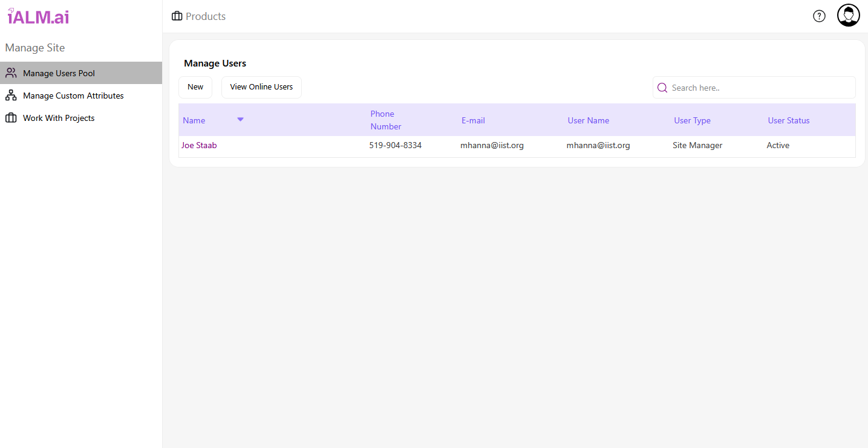The width and height of the screenshot is (868, 448).
Task: Open Joe Staab's user record
Action: pos(199,145)
